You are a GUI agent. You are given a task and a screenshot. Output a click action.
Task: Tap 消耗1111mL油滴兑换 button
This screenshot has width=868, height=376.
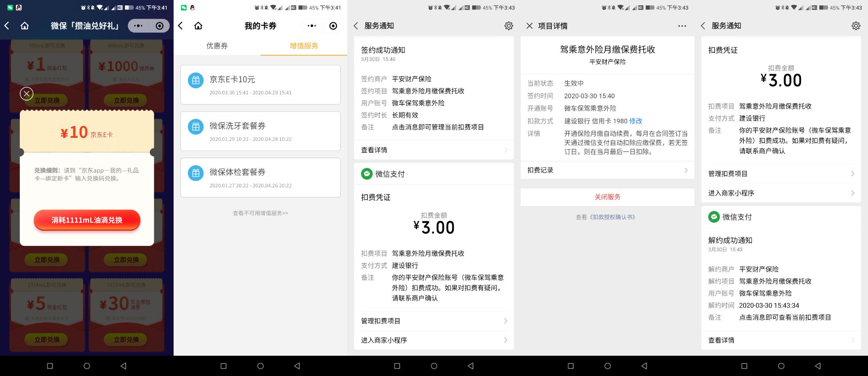[x=87, y=220]
